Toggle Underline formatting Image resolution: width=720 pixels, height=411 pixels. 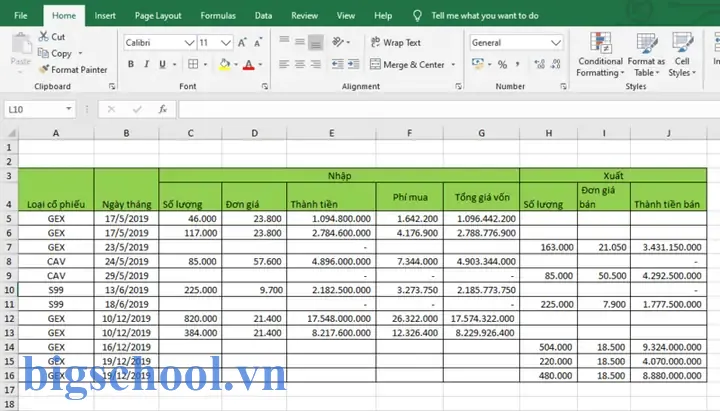coord(162,64)
